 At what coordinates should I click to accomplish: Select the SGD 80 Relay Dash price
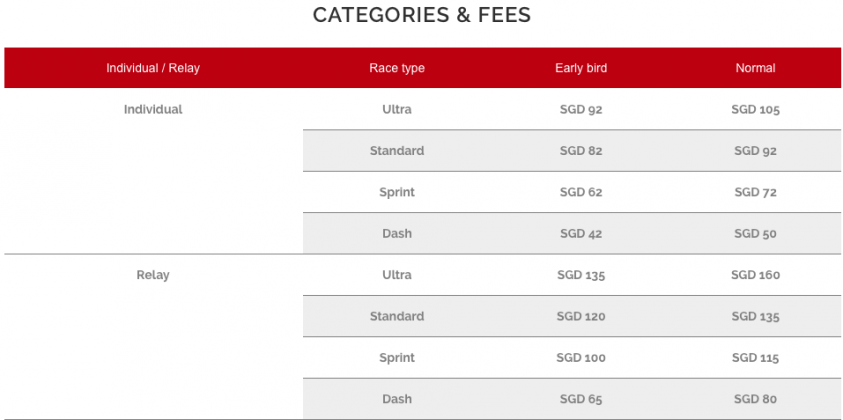tap(755, 399)
